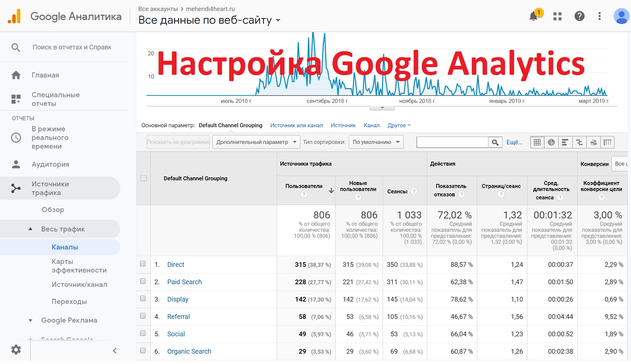
Task: Click the real-time clock icon
Action: pyautogui.click(x=16, y=138)
